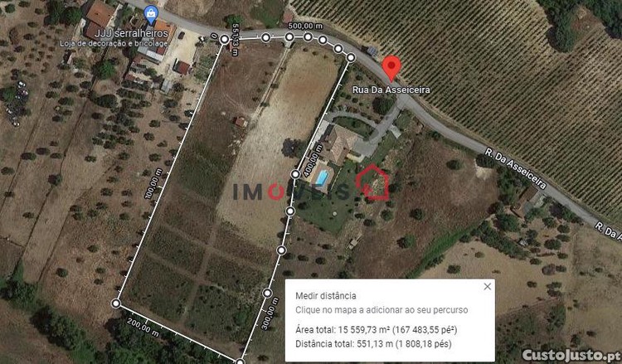Viewport: 622px width, 364px height.
Task: Click the measurement node beside the swimming pool
Action: [295, 174]
